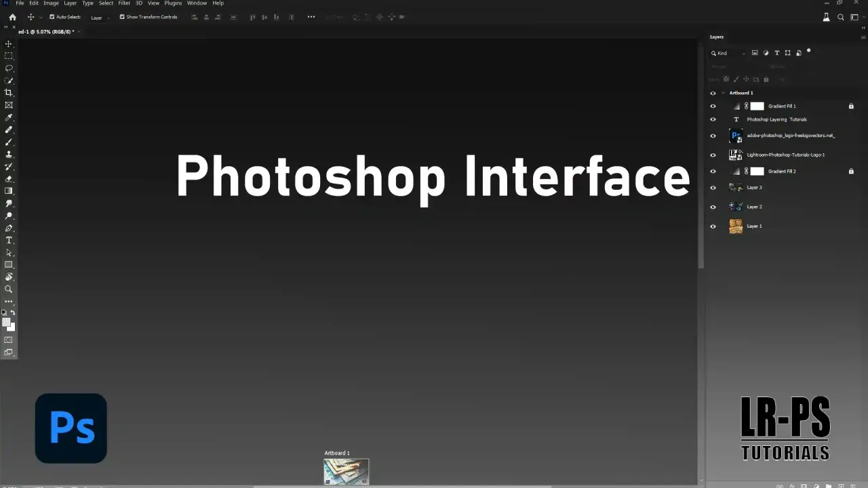Open Image menu
Image resolution: width=868 pixels, height=488 pixels.
(x=51, y=3)
